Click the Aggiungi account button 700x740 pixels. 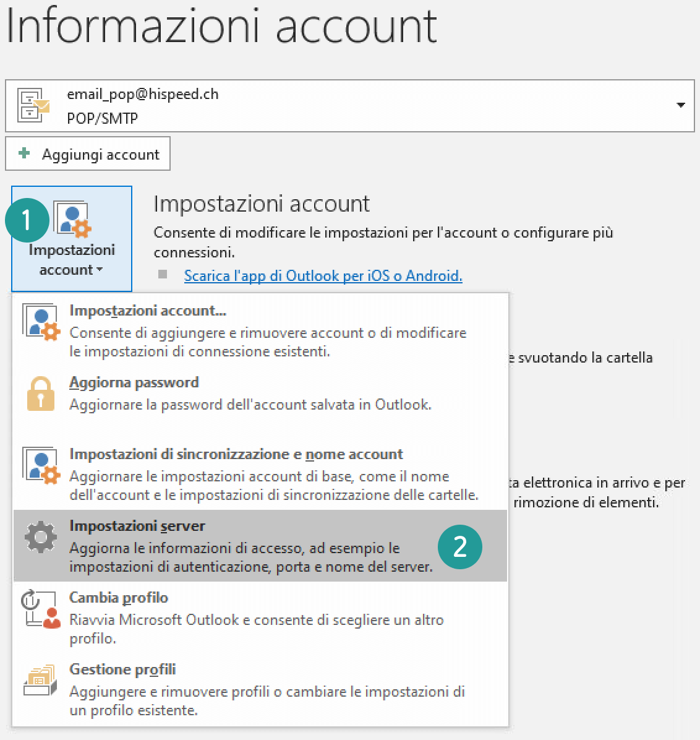[x=88, y=154]
